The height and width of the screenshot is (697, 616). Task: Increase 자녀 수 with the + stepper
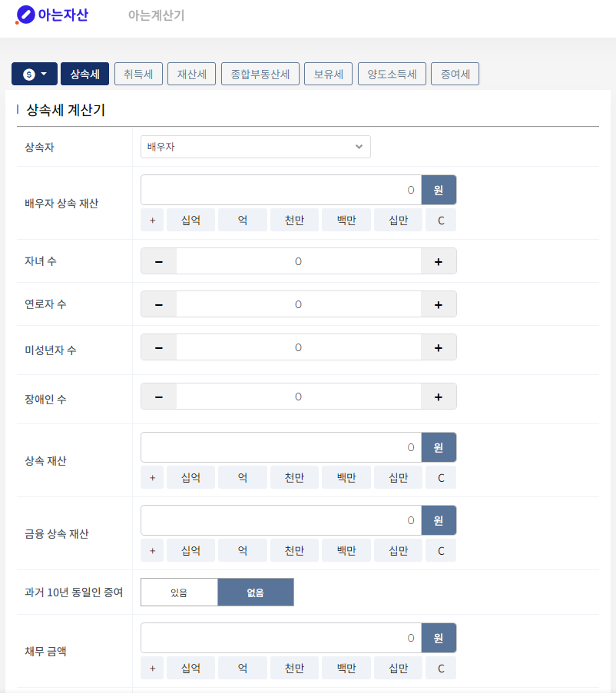coord(438,261)
